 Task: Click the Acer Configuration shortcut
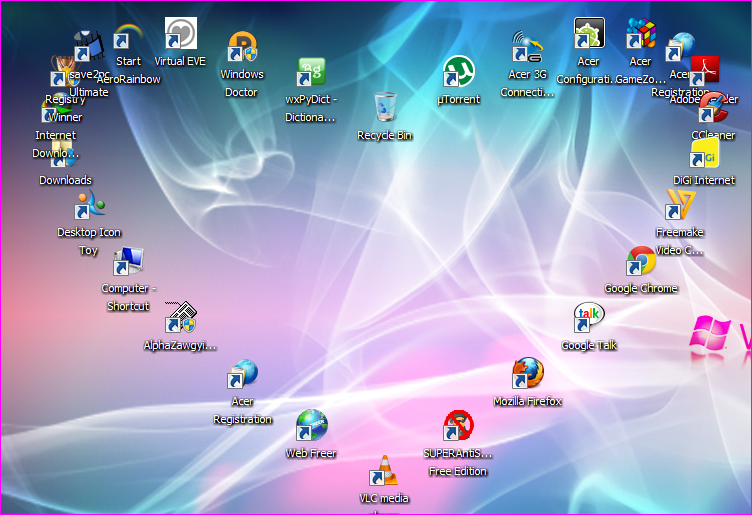tap(589, 33)
